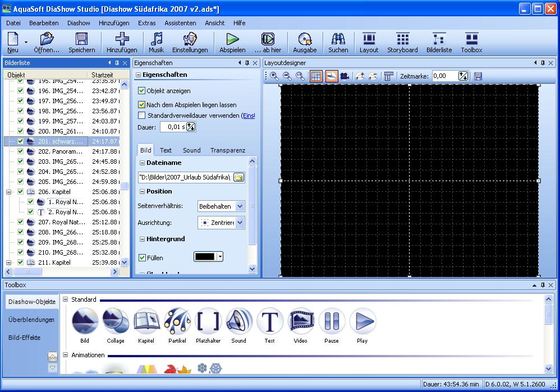Viewport: 560px width, 392px height.
Task: Click the Musik toolbar icon
Action: pos(157,39)
